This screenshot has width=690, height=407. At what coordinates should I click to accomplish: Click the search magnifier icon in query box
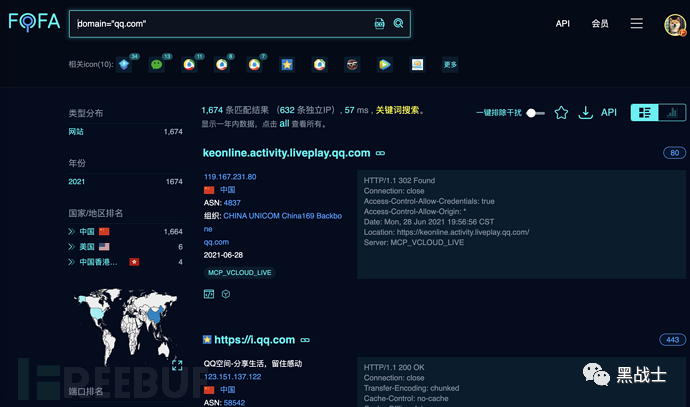point(398,23)
